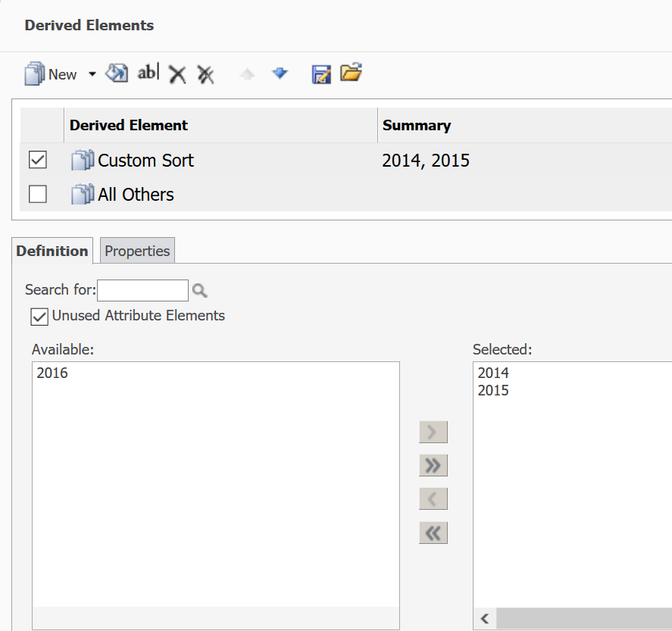Delete selected derived element with X icon

coord(177,74)
